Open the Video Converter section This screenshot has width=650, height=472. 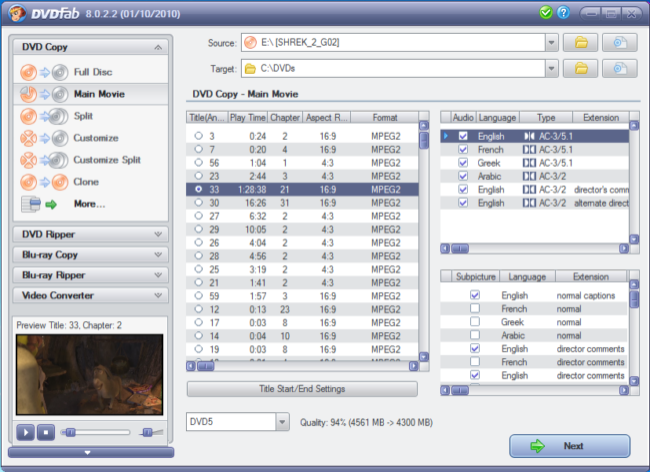tap(90, 295)
